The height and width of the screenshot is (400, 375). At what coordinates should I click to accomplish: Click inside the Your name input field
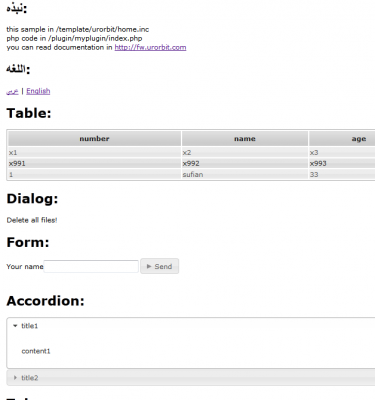[x=91, y=266]
